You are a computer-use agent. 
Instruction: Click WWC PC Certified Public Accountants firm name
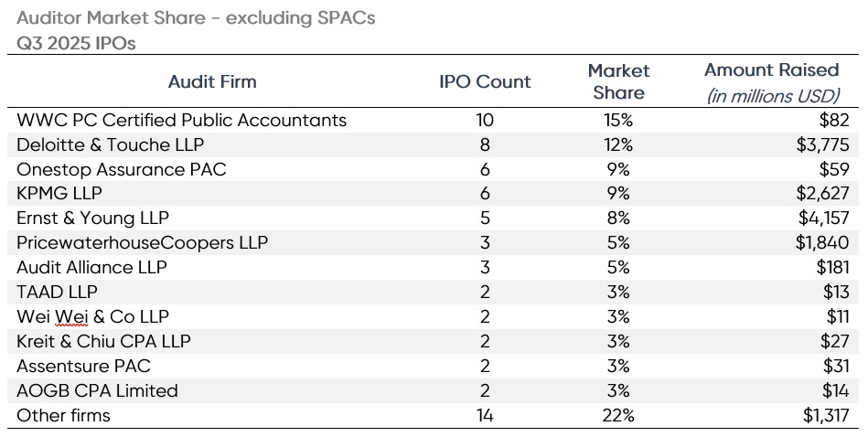point(182,120)
